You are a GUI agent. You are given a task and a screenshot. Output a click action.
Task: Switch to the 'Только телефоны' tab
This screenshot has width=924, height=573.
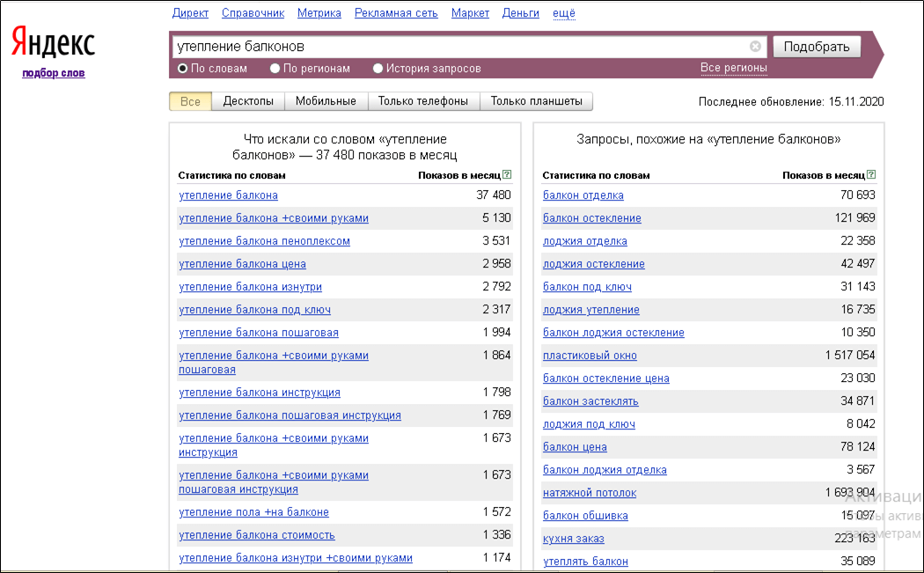point(423,101)
